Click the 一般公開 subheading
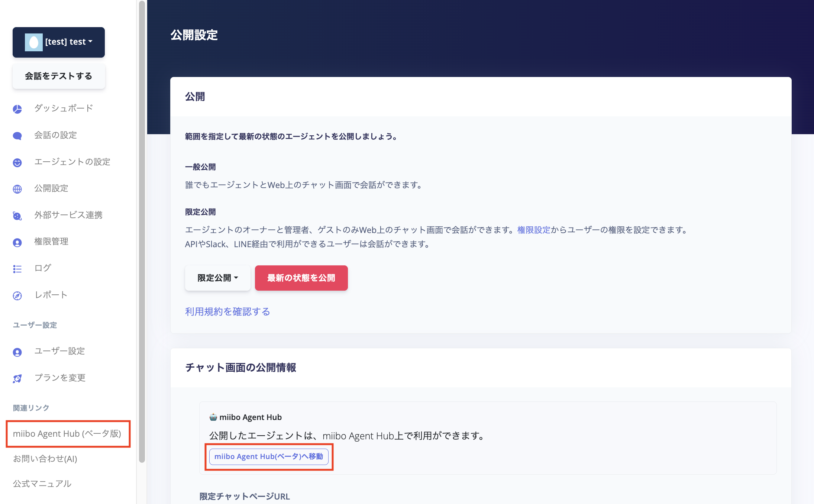The height and width of the screenshot is (504, 814). pos(200,167)
